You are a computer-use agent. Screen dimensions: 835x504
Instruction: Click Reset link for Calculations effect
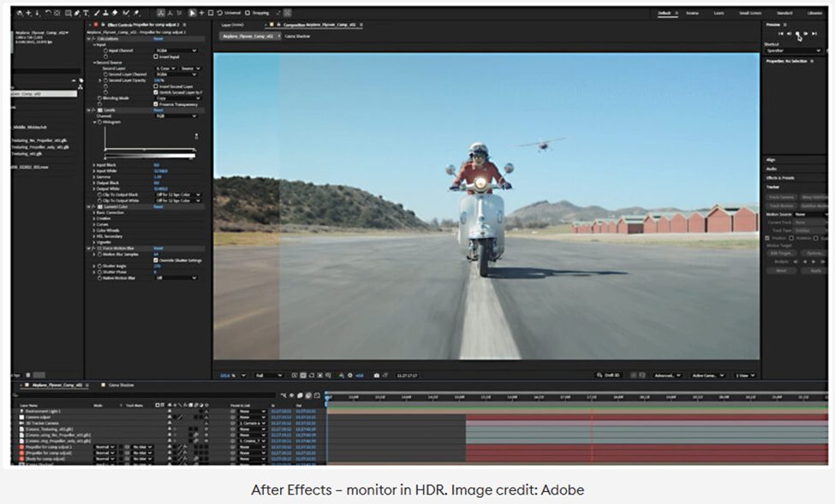click(158, 39)
